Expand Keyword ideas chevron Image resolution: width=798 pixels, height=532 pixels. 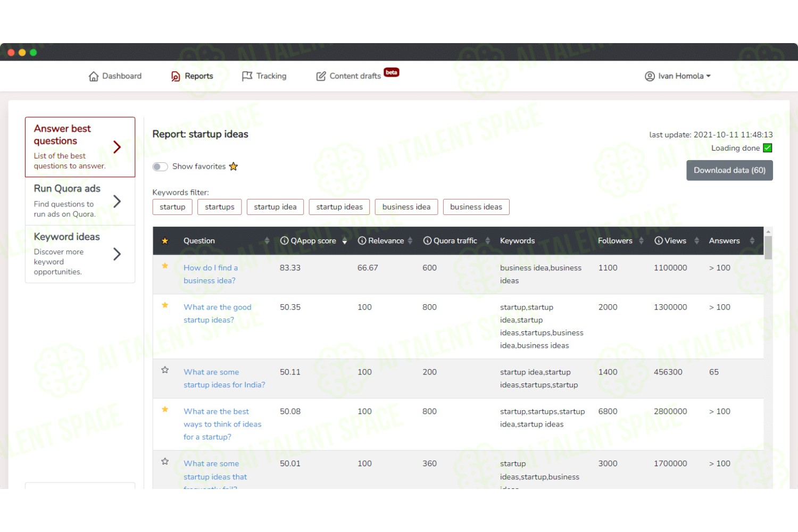(117, 254)
